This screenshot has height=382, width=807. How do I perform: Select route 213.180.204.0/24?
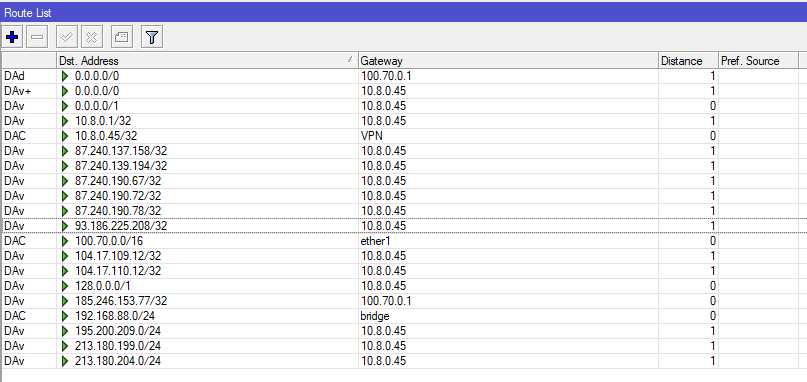(x=404, y=361)
